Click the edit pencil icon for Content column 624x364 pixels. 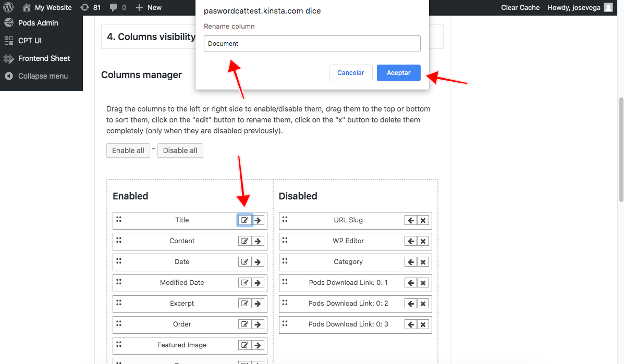pyautogui.click(x=244, y=241)
